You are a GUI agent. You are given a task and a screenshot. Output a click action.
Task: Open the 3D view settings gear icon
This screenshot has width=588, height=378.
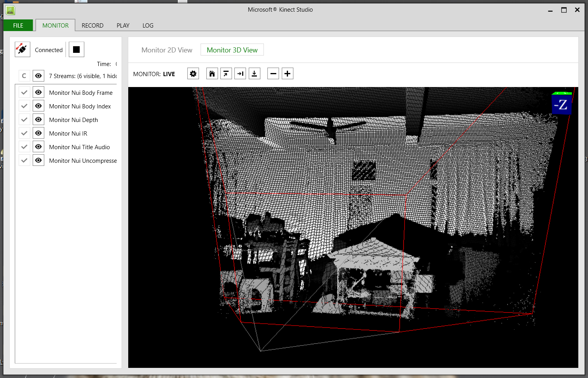pos(193,73)
